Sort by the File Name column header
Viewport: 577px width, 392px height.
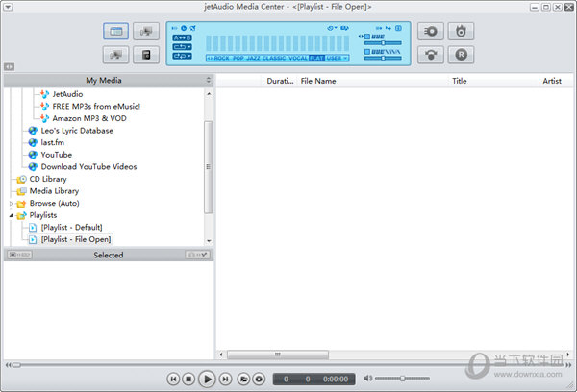tap(373, 81)
